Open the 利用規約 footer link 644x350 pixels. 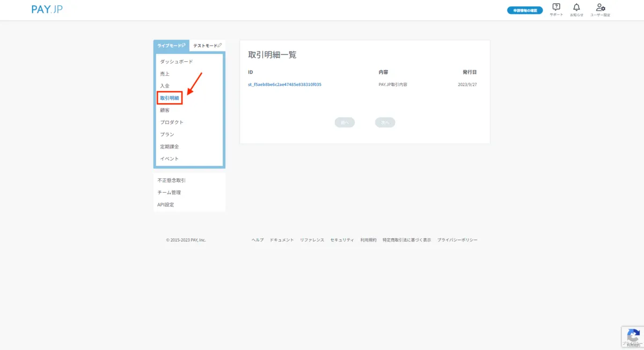(368, 240)
